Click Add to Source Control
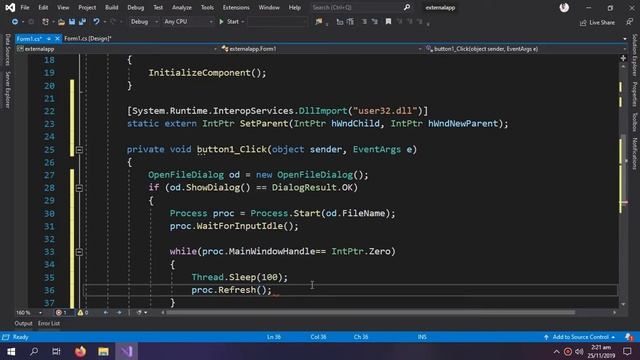640x360 pixels. (580, 337)
